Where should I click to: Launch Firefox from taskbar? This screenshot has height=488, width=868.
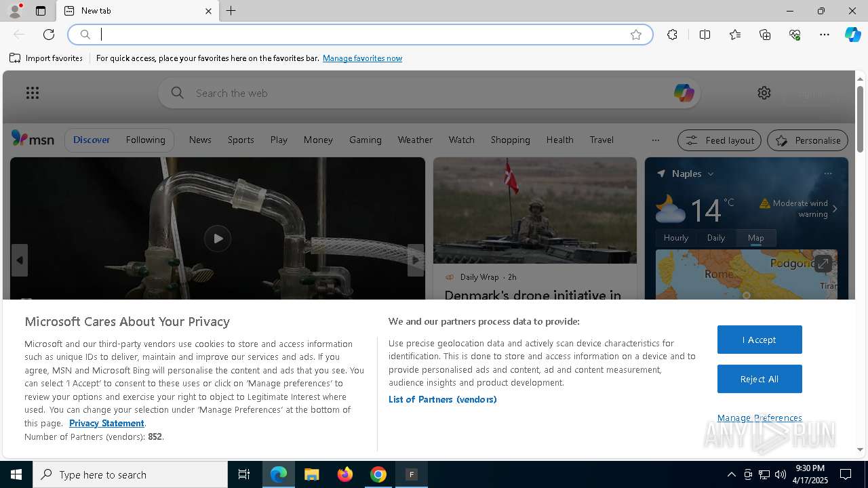345,474
